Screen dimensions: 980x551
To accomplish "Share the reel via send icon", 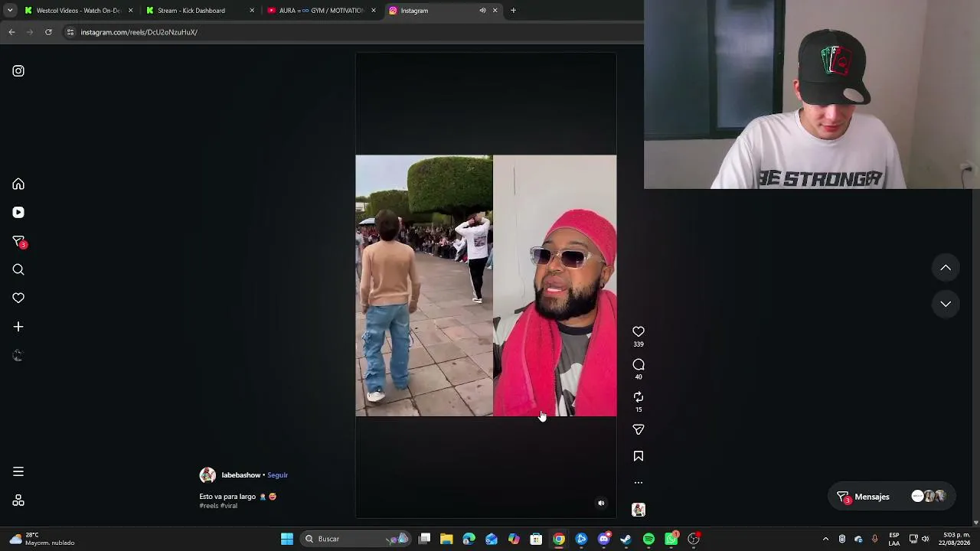I will 639,429.
